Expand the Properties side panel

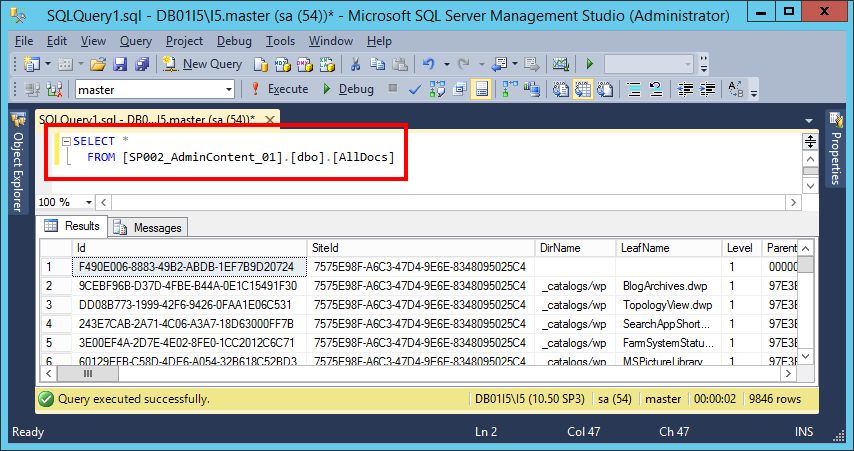click(836, 149)
